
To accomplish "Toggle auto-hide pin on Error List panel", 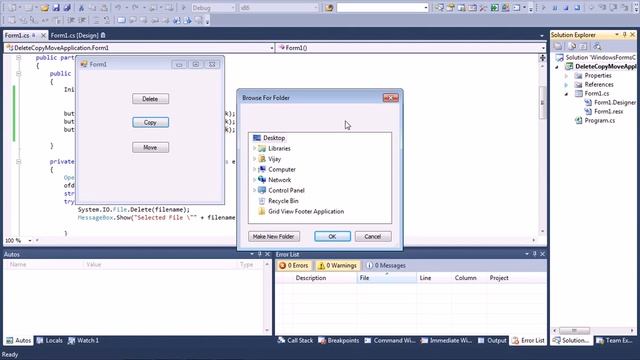I will (535, 254).
